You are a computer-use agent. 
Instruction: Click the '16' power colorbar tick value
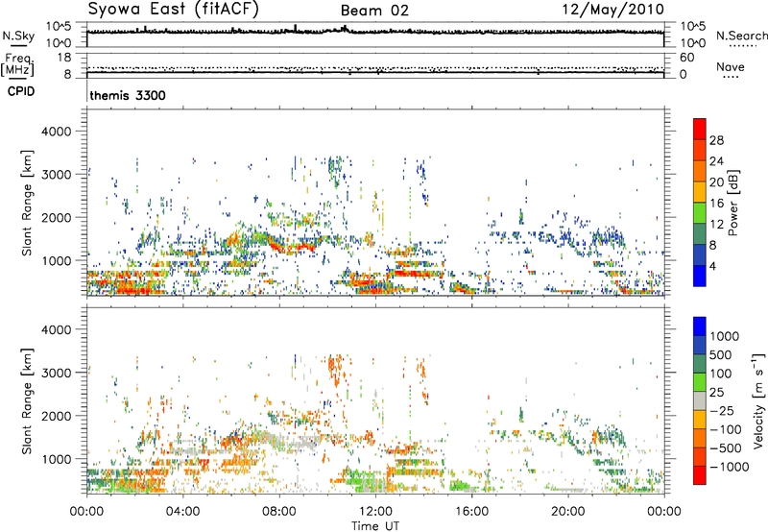[x=716, y=203]
